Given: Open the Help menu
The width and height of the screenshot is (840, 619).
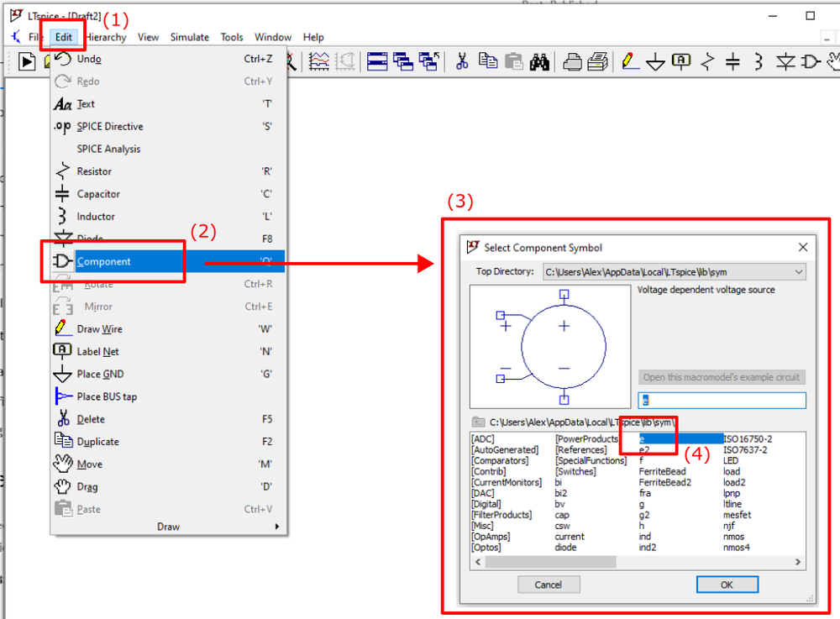Looking at the screenshot, I should [x=313, y=37].
